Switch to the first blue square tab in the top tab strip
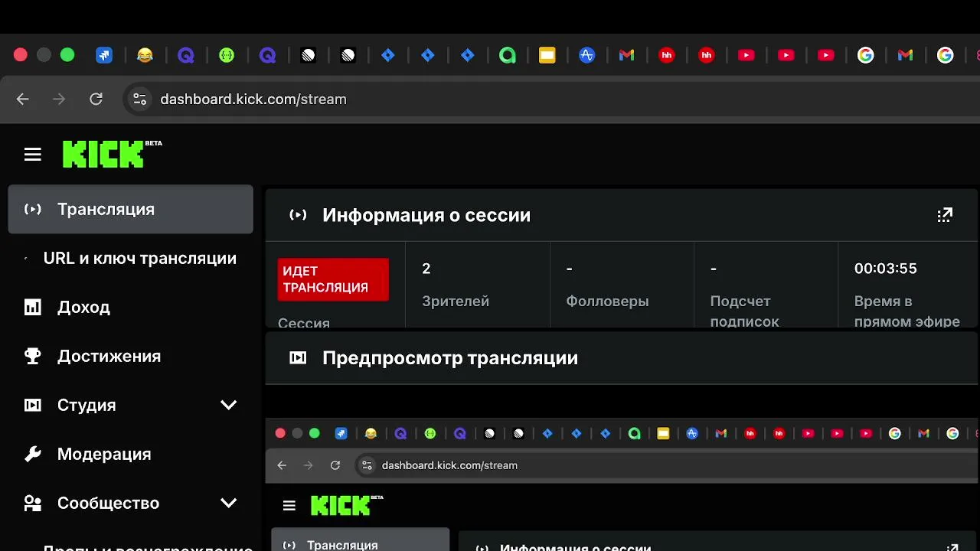 coord(104,55)
